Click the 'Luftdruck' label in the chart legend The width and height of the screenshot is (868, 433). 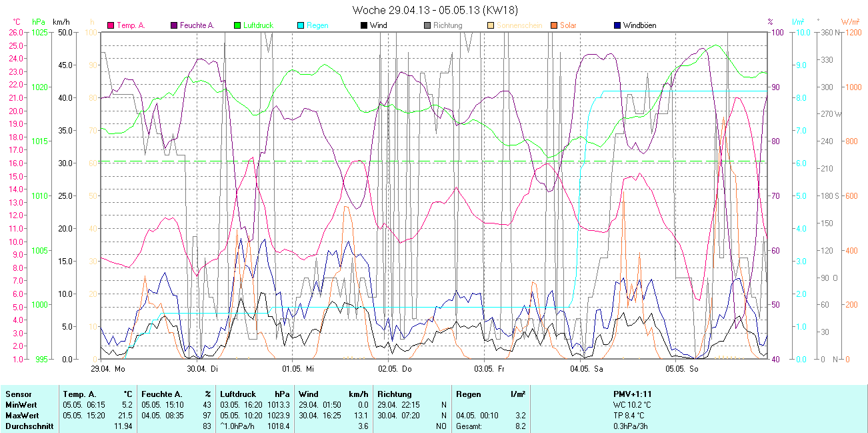(x=259, y=25)
